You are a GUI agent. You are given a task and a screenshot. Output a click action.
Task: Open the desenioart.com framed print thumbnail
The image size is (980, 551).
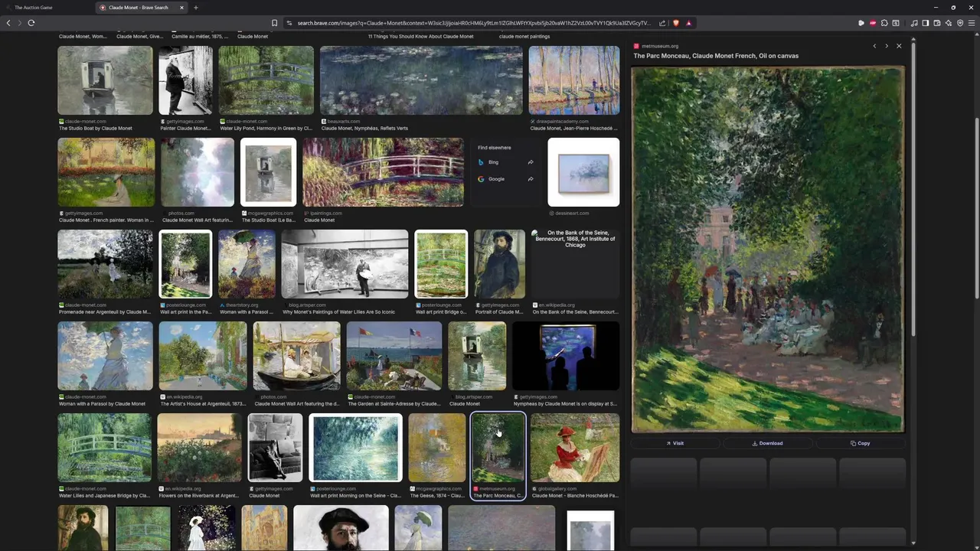(583, 172)
